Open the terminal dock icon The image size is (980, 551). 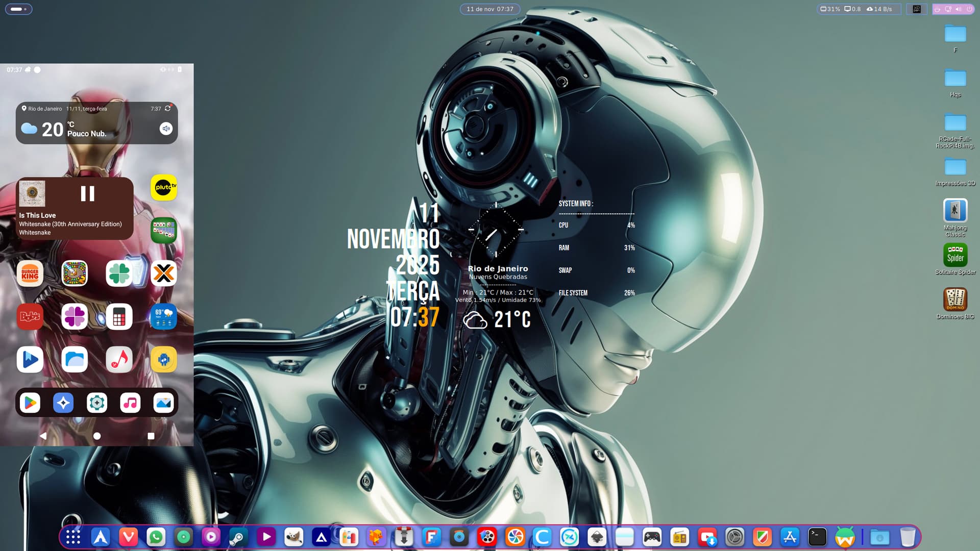tap(817, 537)
